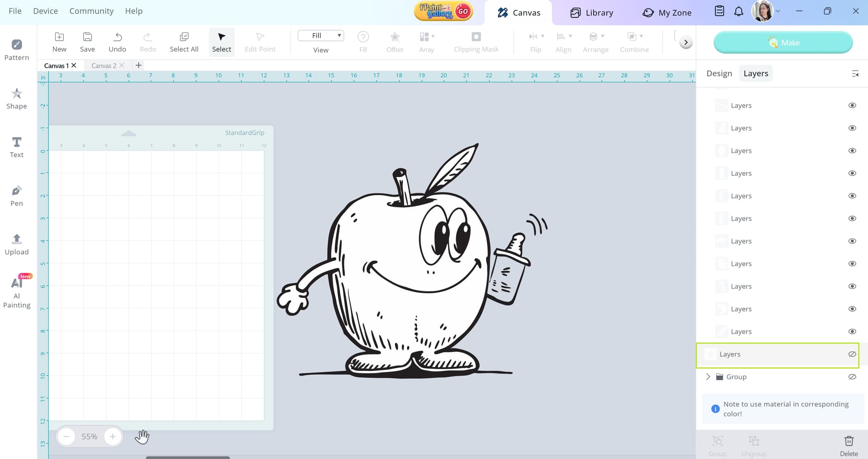This screenshot has height=459, width=868.
Task: Open the Community menu
Action: [91, 11]
